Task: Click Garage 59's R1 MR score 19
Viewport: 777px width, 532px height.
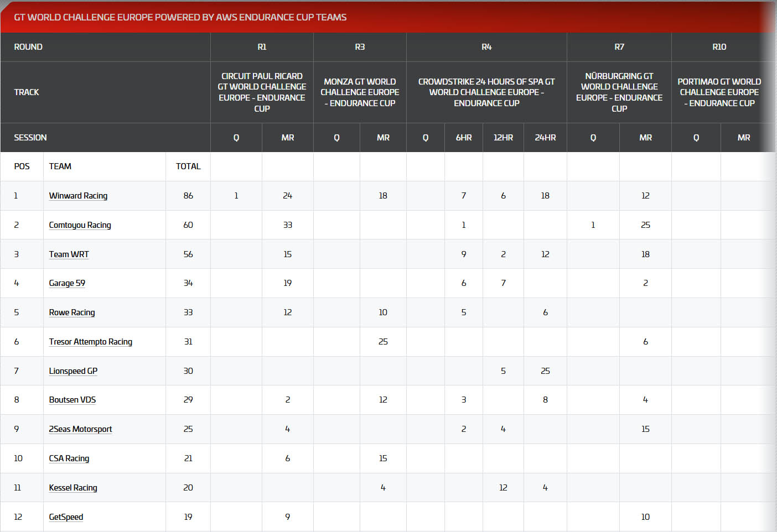Action: (288, 283)
